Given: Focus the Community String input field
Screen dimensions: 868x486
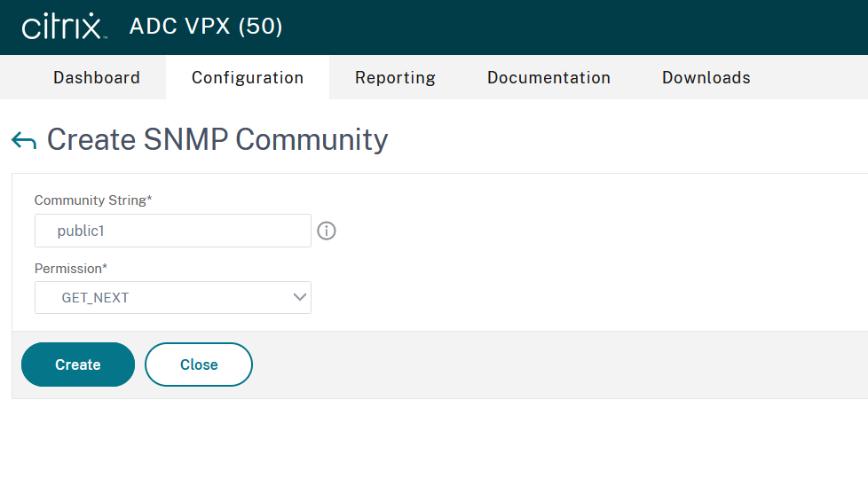Looking at the screenshot, I should tap(173, 231).
